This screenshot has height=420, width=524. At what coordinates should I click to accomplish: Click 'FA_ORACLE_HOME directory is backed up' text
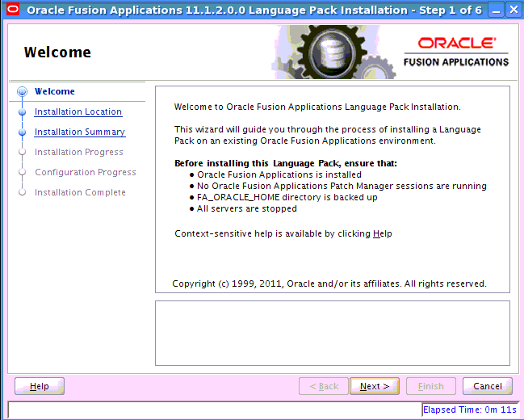point(287,197)
